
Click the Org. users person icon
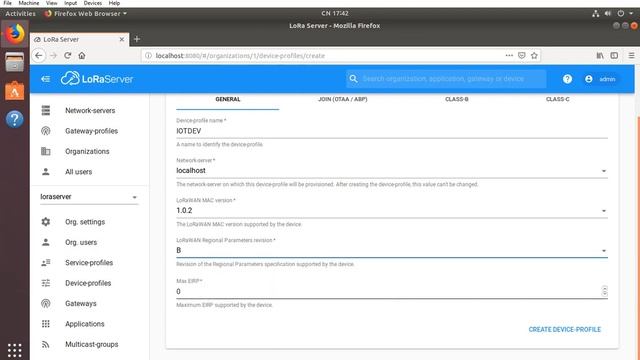tap(46, 242)
